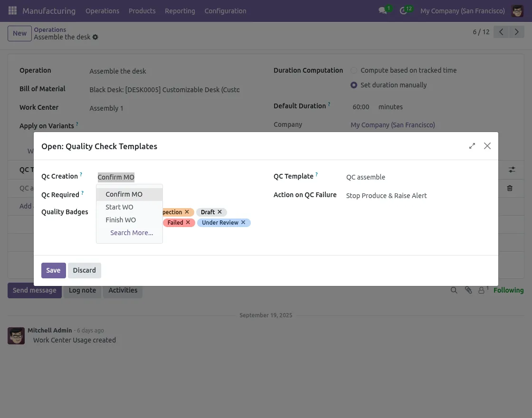Open the Operations breadcrumb link
The width and height of the screenshot is (532, 418).
tap(50, 29)
